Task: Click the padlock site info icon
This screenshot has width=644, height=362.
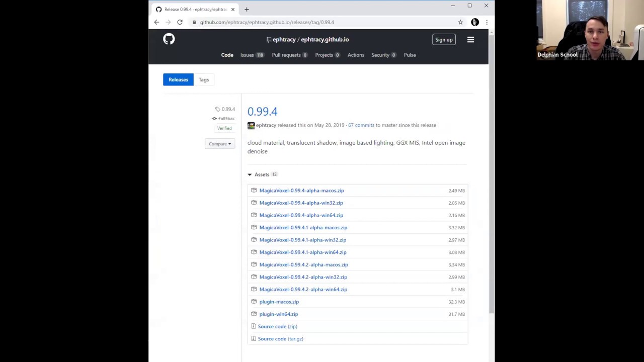Action: point(194,22)
